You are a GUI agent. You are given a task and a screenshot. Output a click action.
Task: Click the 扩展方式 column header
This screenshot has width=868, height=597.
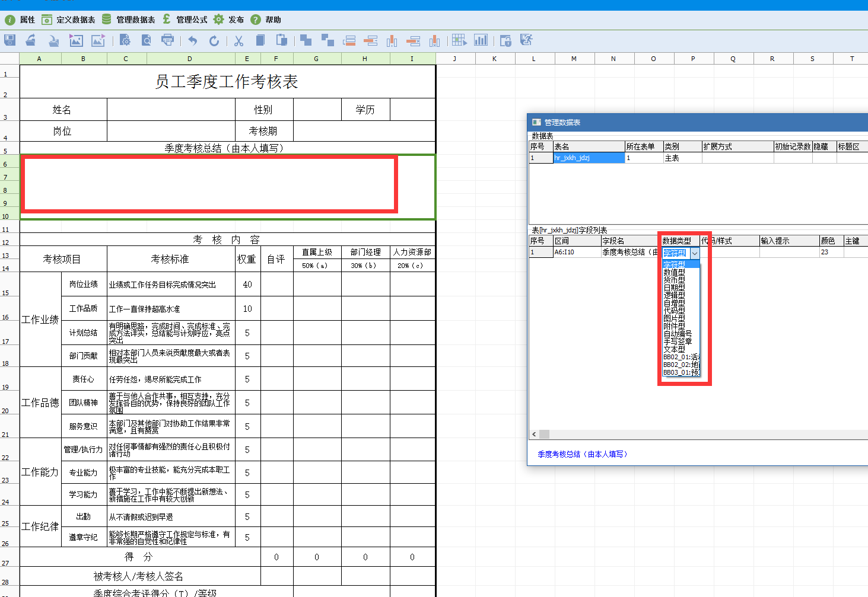pos(737,146)
